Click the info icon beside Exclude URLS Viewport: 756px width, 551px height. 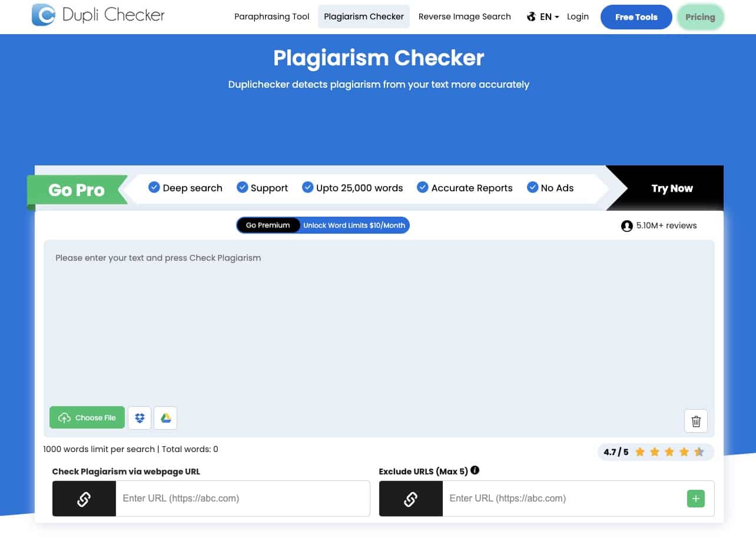[475, 470]
